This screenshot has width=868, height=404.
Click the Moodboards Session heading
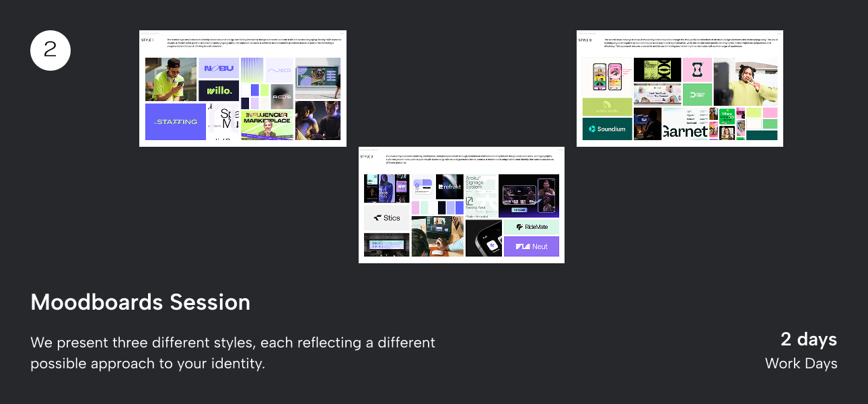pos(141,302)
